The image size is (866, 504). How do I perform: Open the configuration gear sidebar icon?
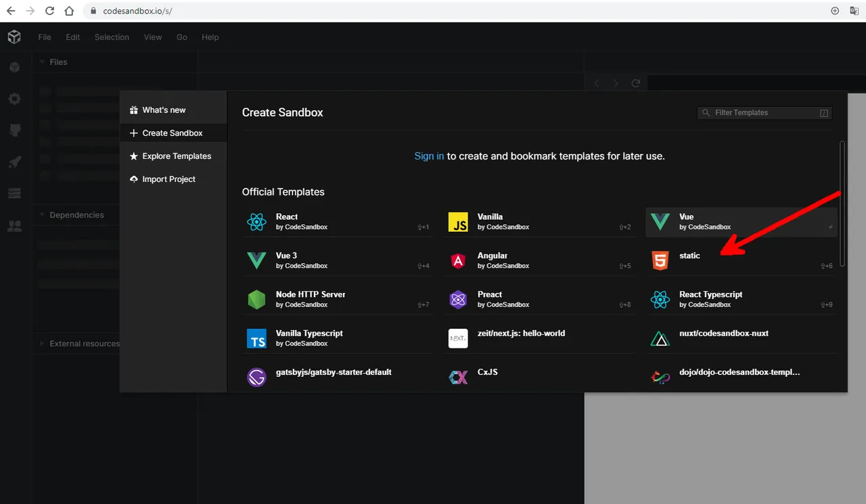(14, 99)
